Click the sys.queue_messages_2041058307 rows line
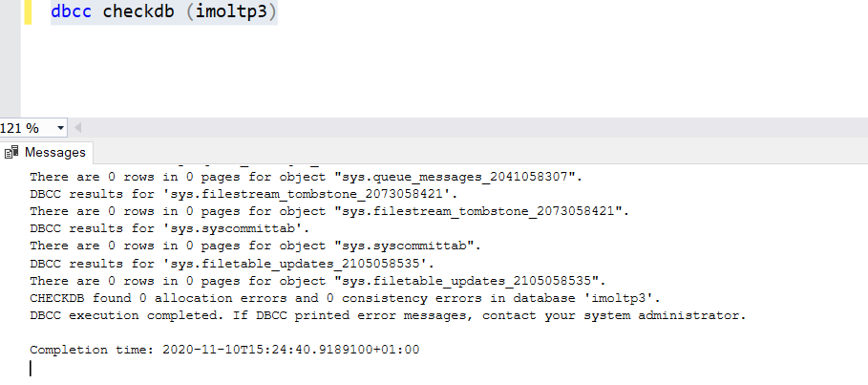868x385 pixels. coord(306,177)
